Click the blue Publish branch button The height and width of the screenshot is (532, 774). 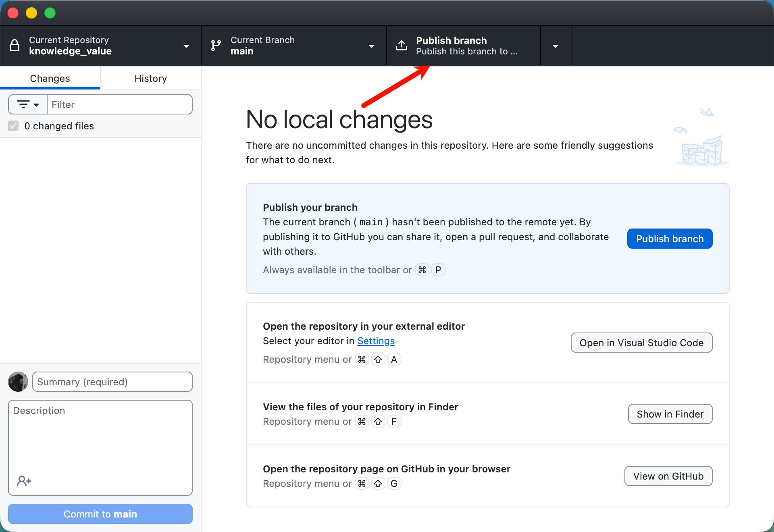[x=670, y=239]
